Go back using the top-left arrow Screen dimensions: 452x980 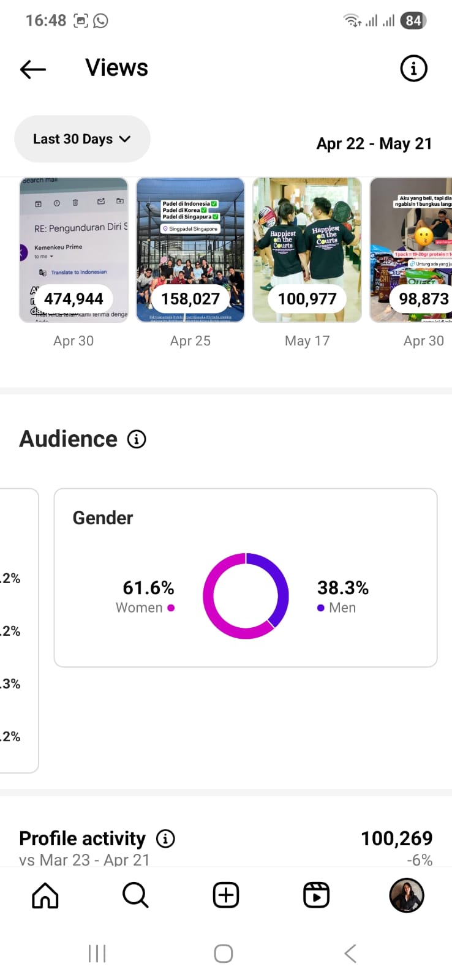tap(33, 69)
